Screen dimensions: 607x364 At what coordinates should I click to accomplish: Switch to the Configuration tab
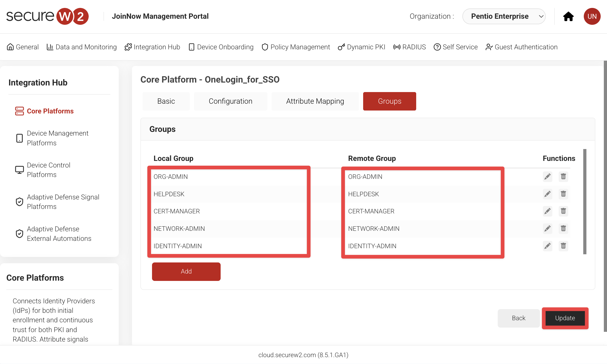pos(230,101)
